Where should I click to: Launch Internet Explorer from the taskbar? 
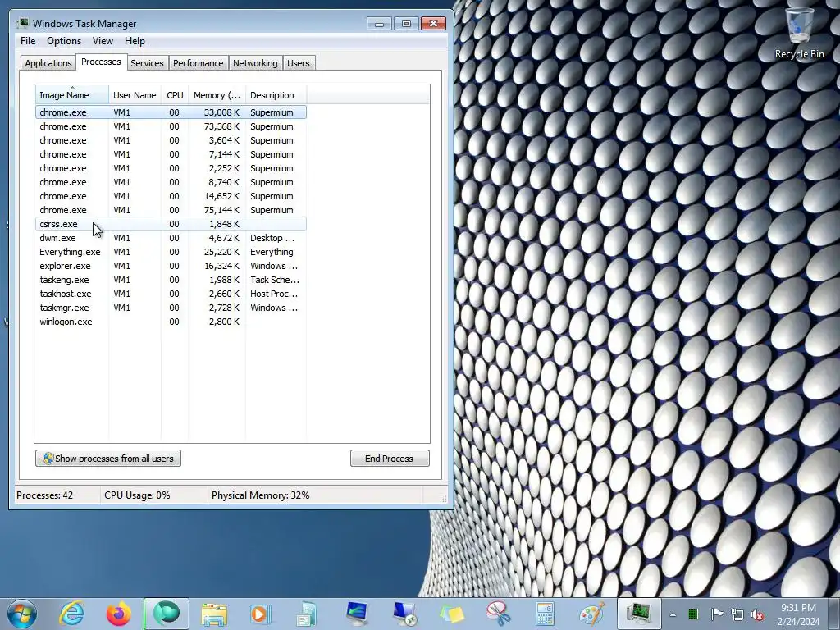(x=71, y=614)
